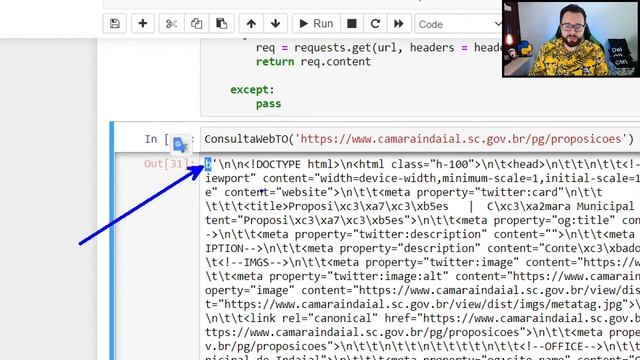The height and width of the screenshot is (360, 640).
Task: Copy selected cells icon
Action: click(196, 24)
